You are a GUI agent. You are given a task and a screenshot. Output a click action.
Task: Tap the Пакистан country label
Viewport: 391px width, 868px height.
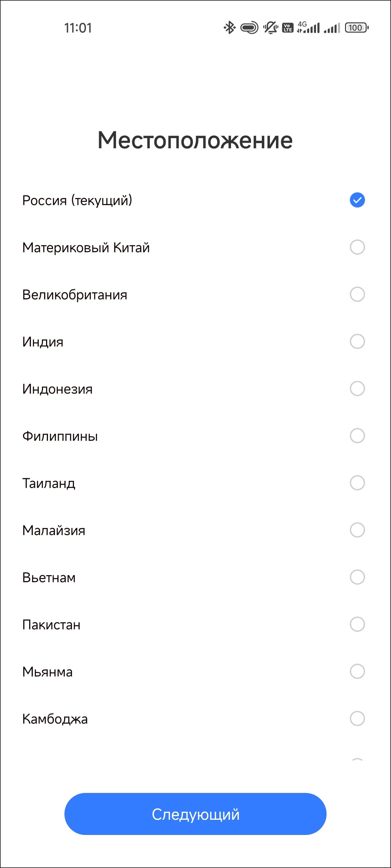click(51, 625)
